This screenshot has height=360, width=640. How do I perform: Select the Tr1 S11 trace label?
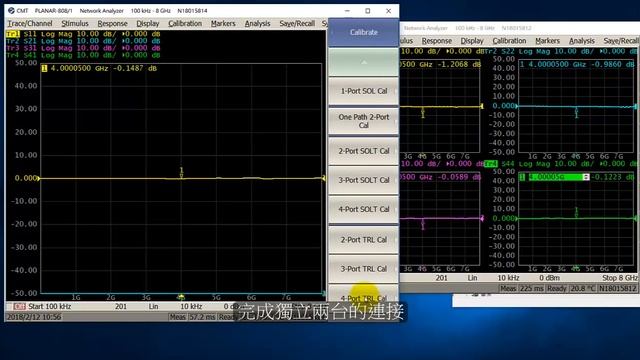[x=83, y=34]
